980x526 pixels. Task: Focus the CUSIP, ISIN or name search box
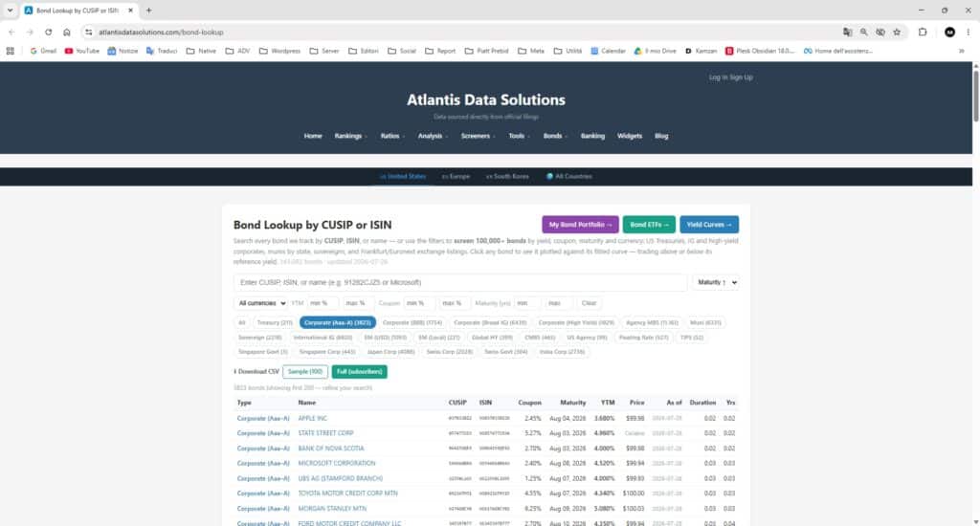(460, 282)
